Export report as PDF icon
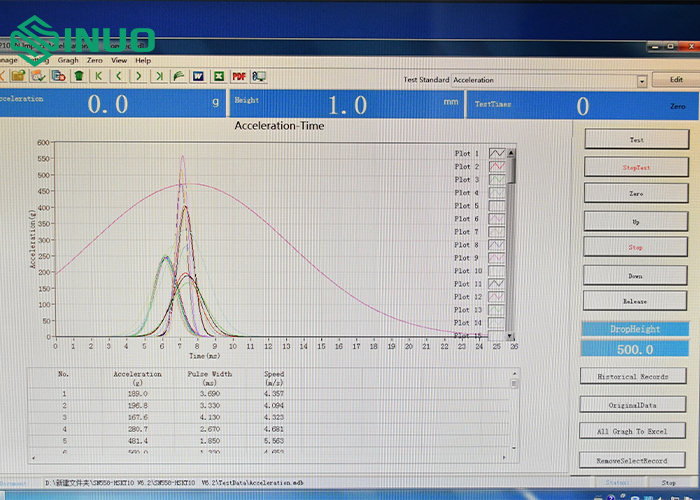 (239, 76)
